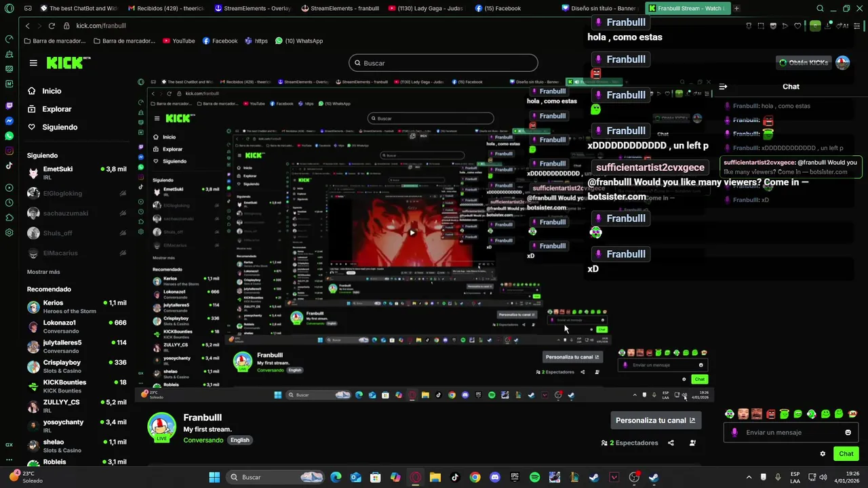Go back in browser history
Screen dimensions: 868x488
click(27, 26)
